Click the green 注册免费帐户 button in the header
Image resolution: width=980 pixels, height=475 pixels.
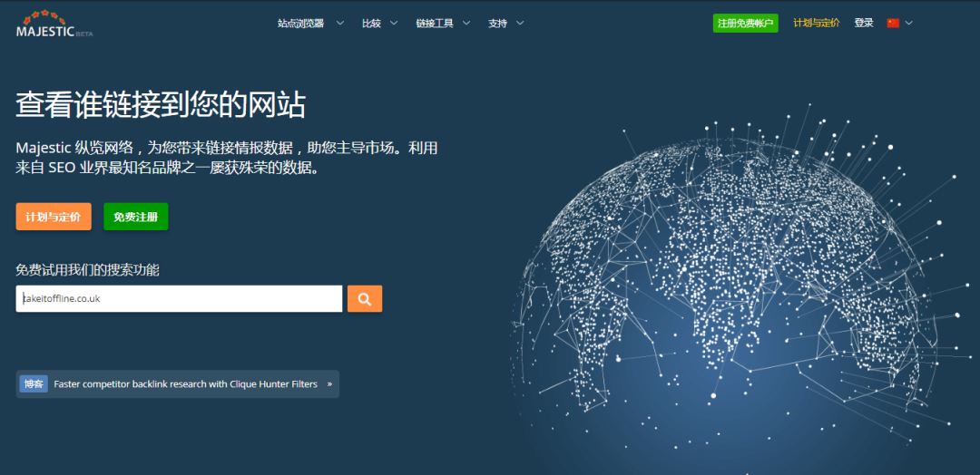point(745,24)
